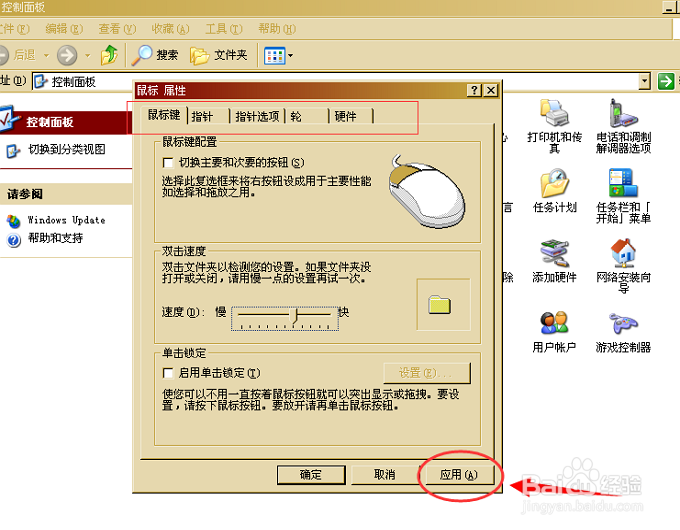Click the switch to category view icon

coord(13,150)
